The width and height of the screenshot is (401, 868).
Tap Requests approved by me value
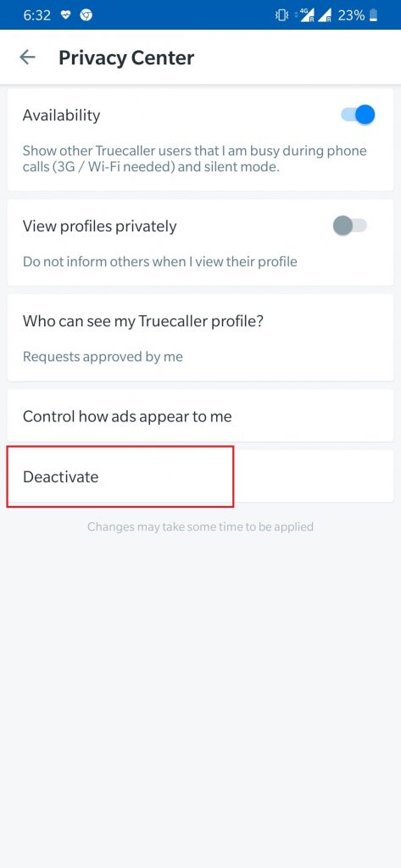click(103, 357)
